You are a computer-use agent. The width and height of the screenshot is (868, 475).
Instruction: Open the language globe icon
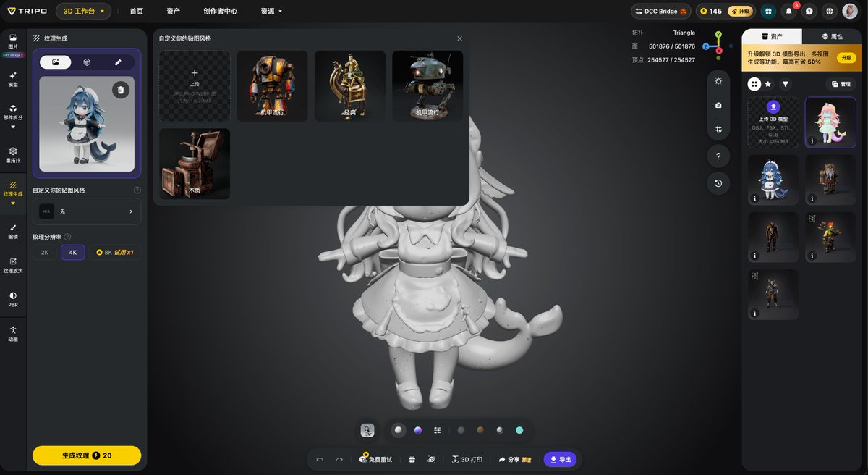tap(829, 11)
